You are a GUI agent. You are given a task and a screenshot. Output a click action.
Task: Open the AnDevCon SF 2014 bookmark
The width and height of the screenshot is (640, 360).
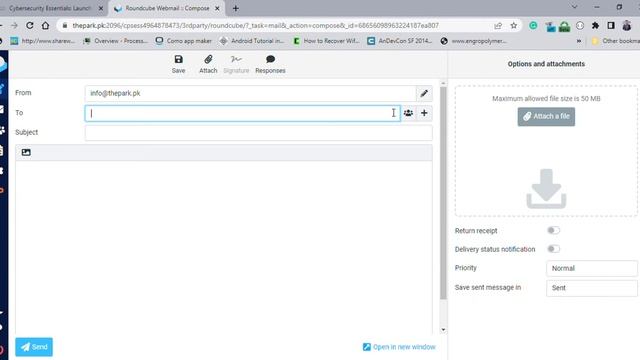pyautogui.click(x=400, y=41)
